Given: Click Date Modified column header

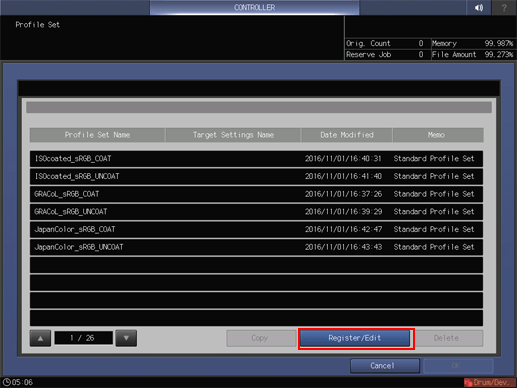Looking at the screenshot, I should [347, 135].
